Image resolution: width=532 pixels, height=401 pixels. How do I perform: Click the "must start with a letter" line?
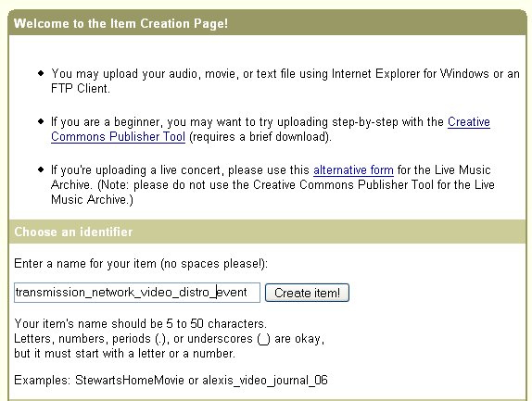point(124,354)
